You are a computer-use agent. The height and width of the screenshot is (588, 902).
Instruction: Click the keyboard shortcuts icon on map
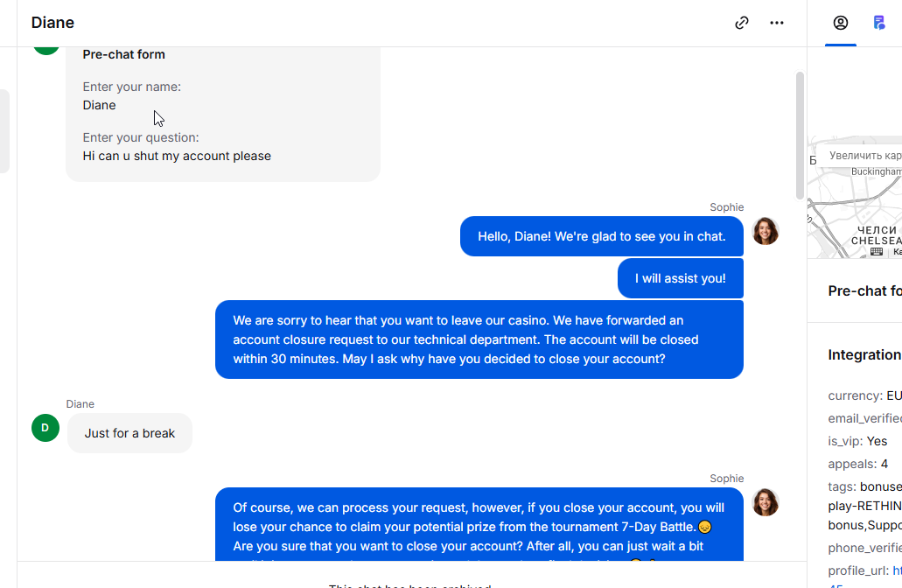[877, 251]
